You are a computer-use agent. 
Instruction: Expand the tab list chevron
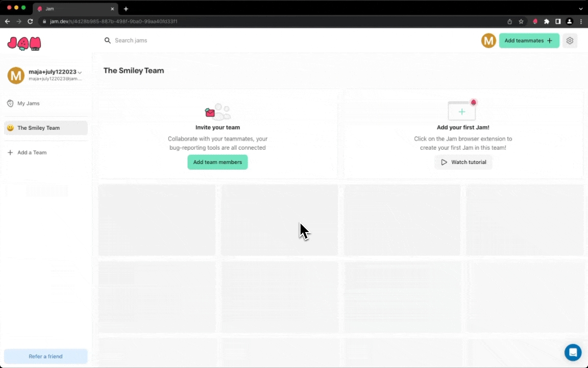click(581, 9)
